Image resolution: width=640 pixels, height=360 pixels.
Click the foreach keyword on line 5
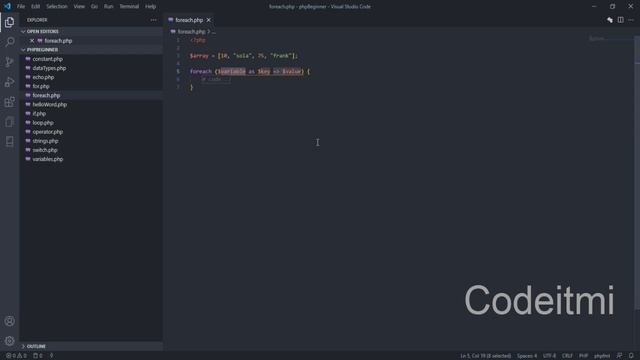tap(201, 71)
